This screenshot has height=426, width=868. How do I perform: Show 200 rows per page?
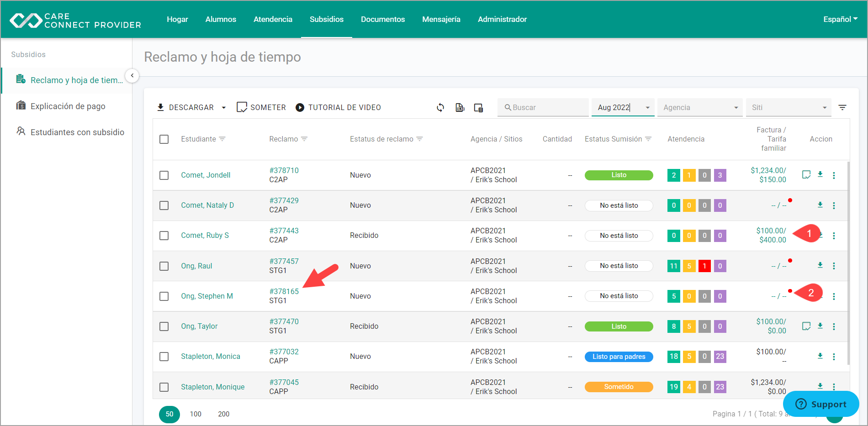click(x=224, y=414)
